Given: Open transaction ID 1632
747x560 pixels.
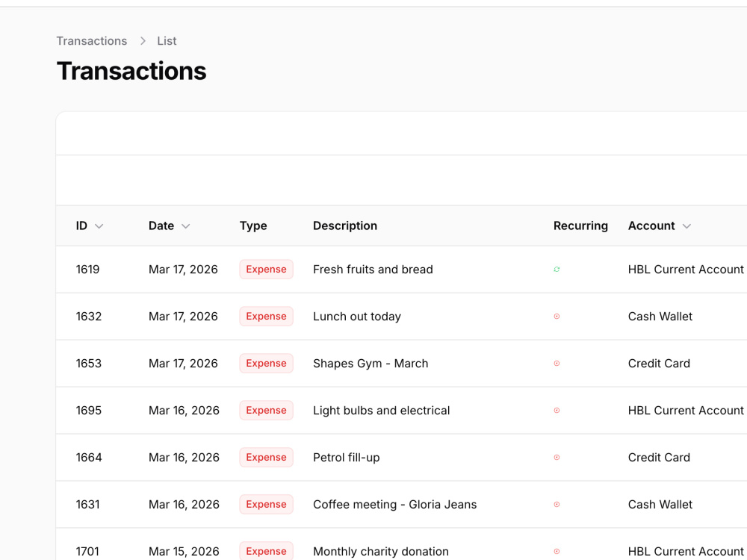Looking at the screenshot, I should (x=89, y=317).
